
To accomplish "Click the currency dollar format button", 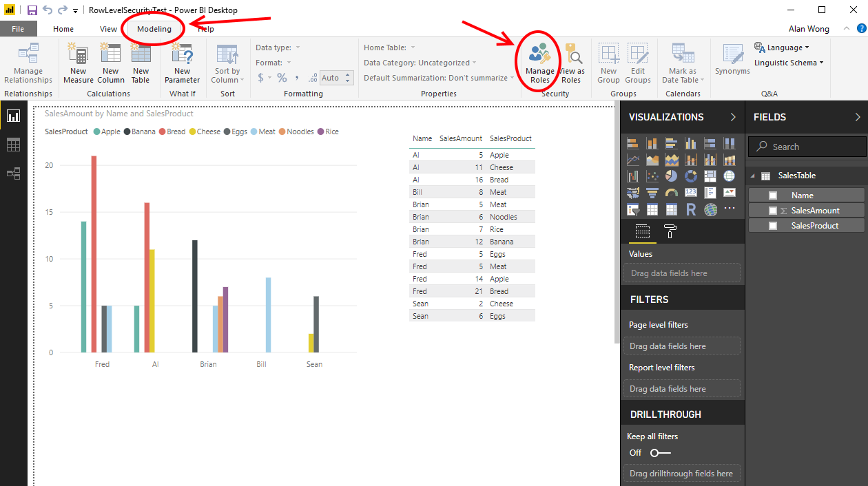I will [261, 78].
